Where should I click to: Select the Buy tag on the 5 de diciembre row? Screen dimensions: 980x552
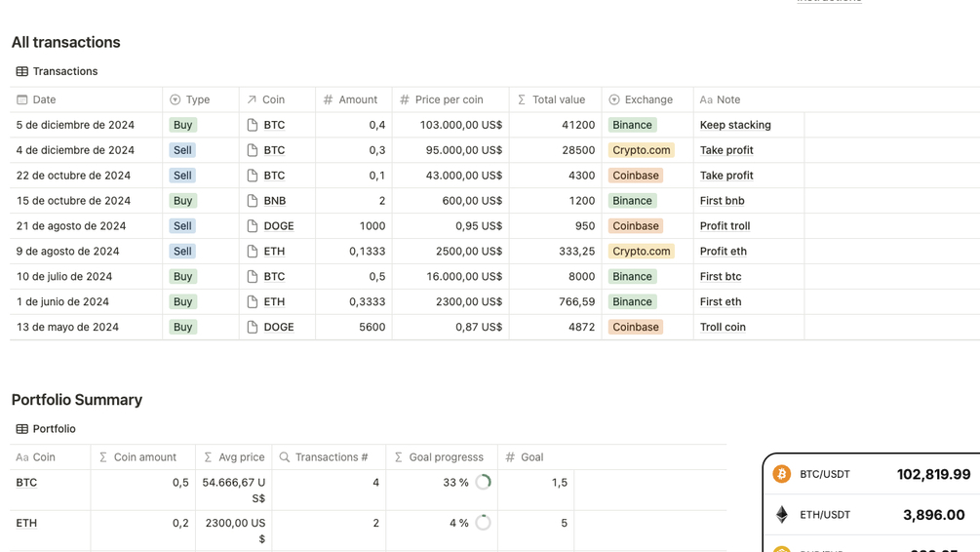click(182, 125)
